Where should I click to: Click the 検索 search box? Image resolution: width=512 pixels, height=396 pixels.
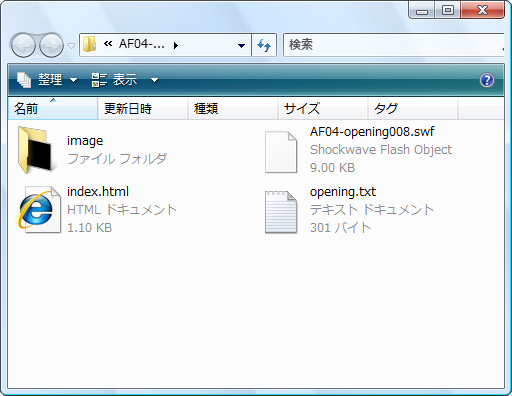(x=393, y=45)
